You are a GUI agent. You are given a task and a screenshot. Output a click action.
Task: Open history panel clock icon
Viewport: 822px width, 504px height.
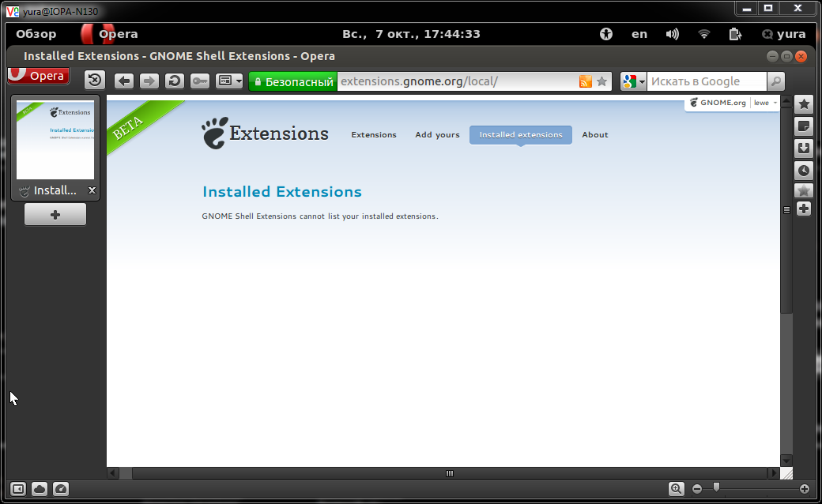(x=804, y=171)
